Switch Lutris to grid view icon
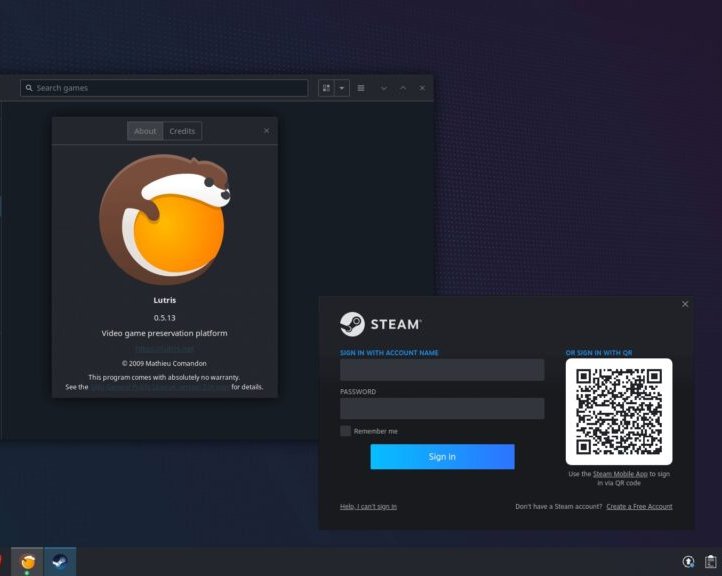This screenshot has width=722, height=576. [x=326, y=88]
